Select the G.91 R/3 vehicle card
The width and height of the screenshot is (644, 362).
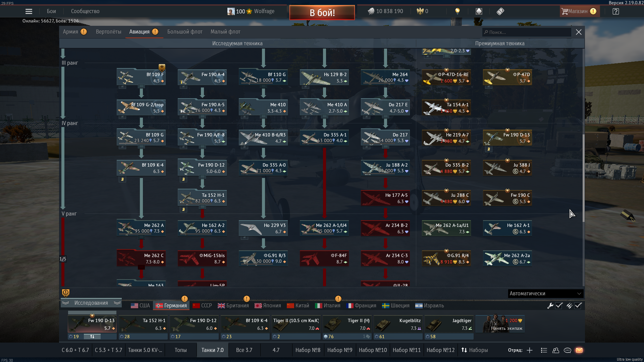click(x=263, y=258)
